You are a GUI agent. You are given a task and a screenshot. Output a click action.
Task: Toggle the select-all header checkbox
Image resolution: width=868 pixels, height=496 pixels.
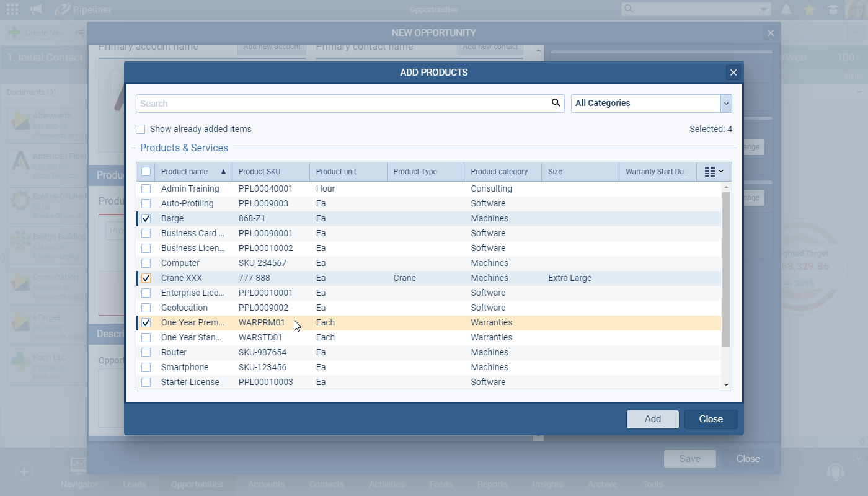[146, 172]
